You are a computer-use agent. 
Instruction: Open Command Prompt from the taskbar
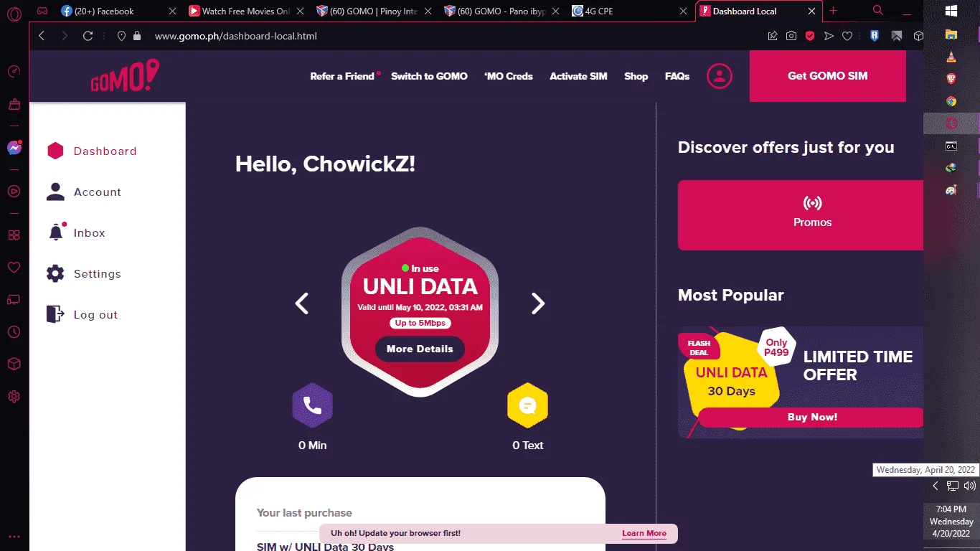(x=951, y=146)
